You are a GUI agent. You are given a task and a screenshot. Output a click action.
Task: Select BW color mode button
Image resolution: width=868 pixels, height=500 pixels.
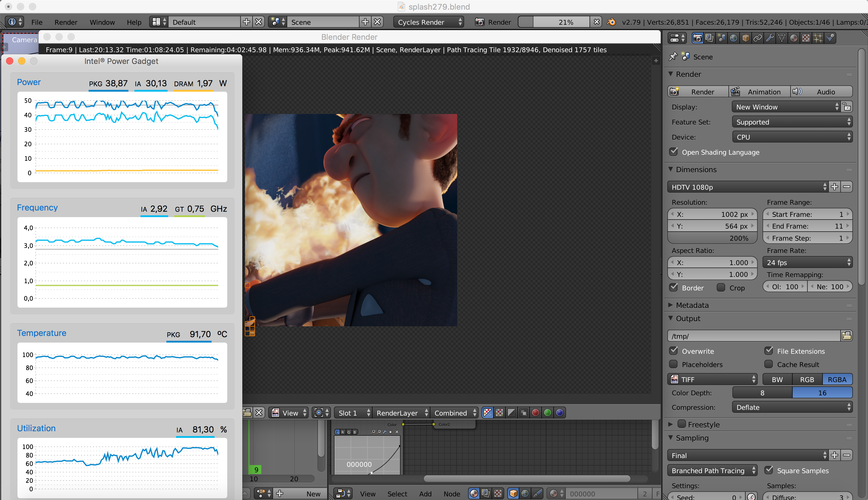[x=777, y=379]
